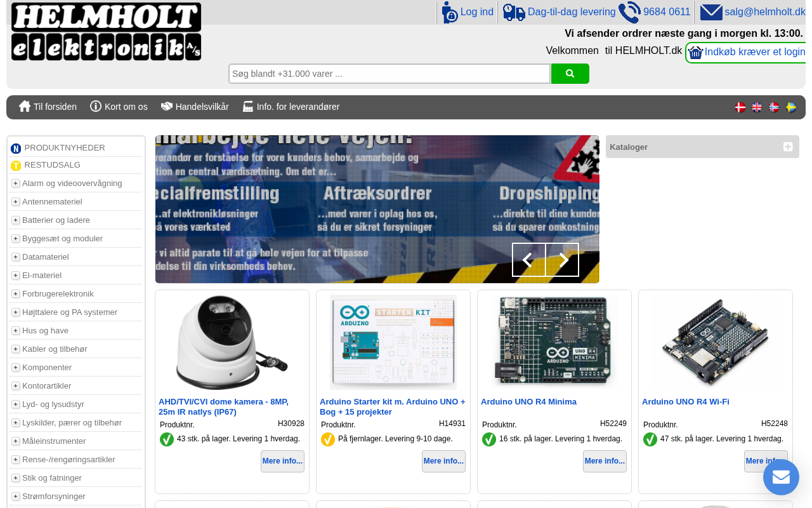Viewport: 812px width, 508px height.
Task: Open AHD/TVI/CVI dome kamera product title
Action: tap(223, 407)
